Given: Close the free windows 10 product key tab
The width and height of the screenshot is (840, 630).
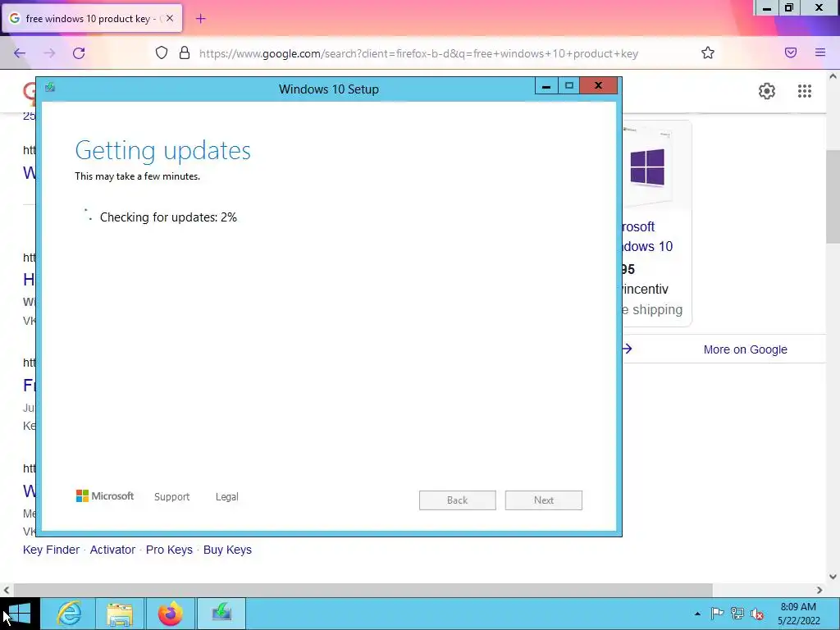Looking at the screenshot, I should pyautogui.click(x=170, y=18).
